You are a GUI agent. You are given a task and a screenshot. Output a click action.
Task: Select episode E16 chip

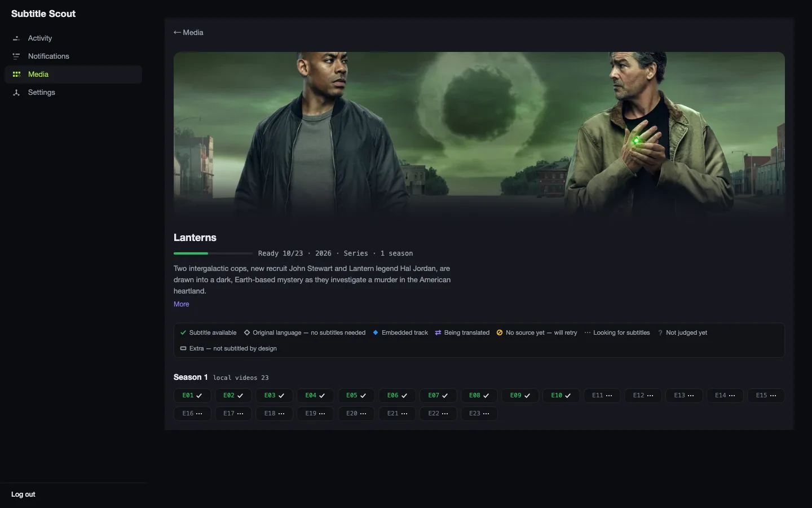point(192,414)
